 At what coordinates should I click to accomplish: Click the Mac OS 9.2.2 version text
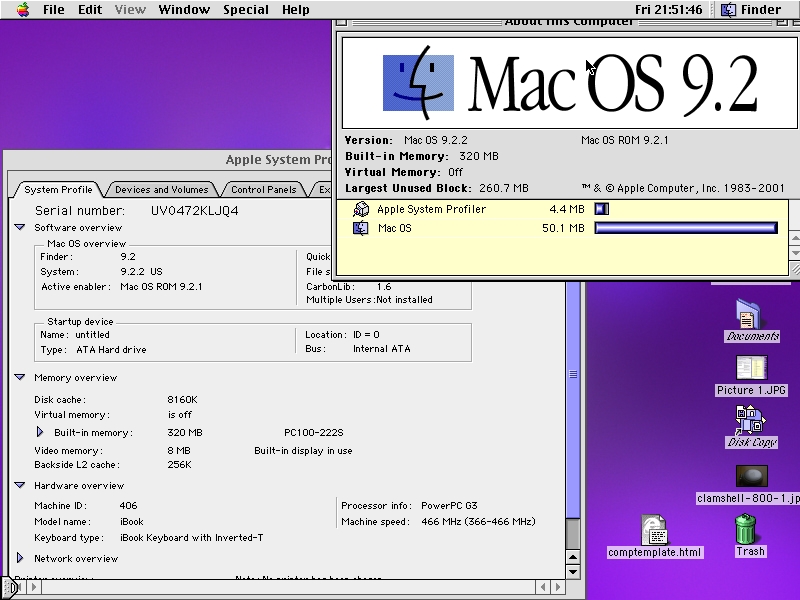(436, 140)
